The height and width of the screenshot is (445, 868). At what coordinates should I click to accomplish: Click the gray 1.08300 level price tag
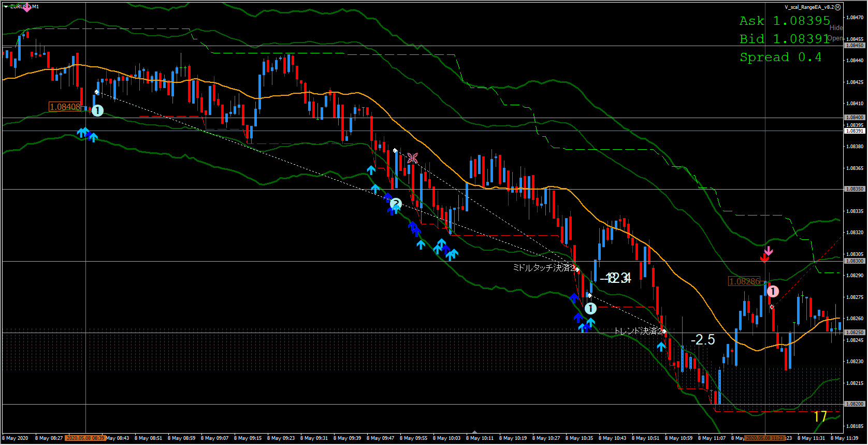pos(855,261)
